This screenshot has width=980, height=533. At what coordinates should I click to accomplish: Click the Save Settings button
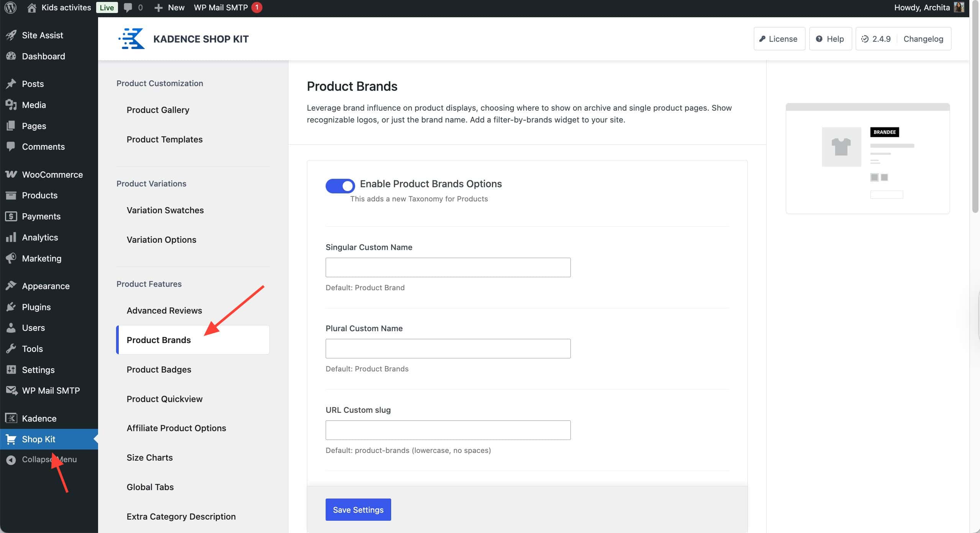358,510
